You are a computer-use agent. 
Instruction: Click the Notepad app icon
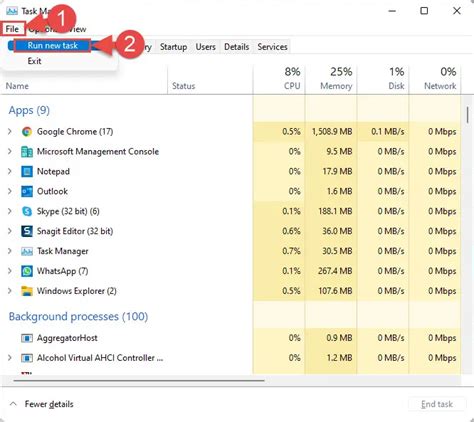(27, 172)
